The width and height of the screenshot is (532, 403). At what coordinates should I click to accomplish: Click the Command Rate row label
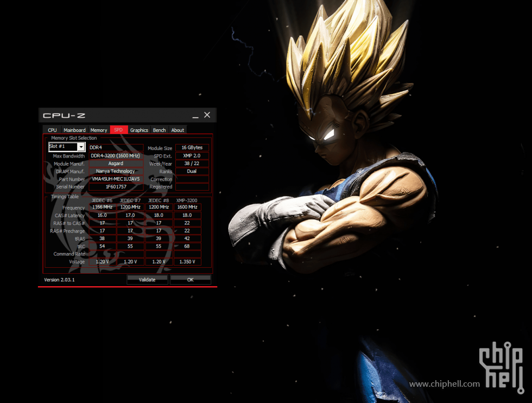pos(69,254)
